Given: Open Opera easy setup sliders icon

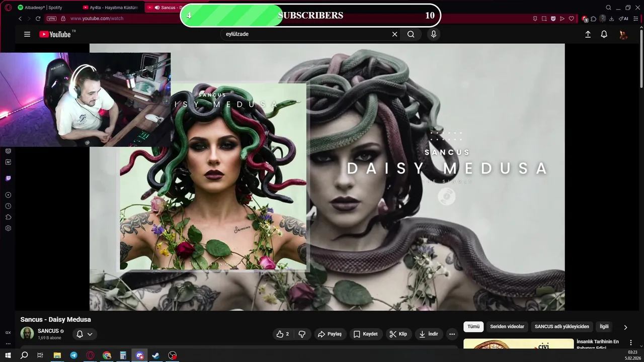Looking at the screenshot, I should (x=636, y=19).
